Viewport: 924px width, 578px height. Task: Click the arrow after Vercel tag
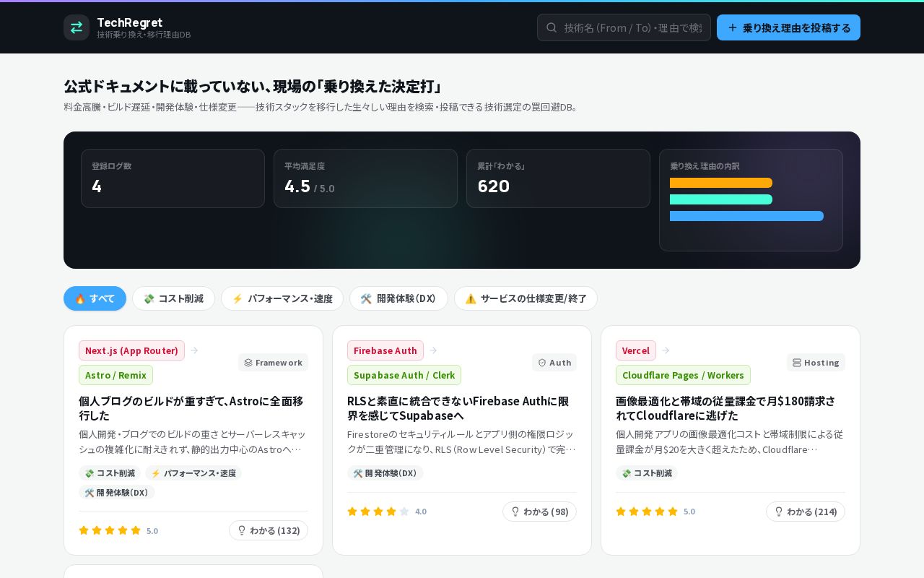pos(666,350)
